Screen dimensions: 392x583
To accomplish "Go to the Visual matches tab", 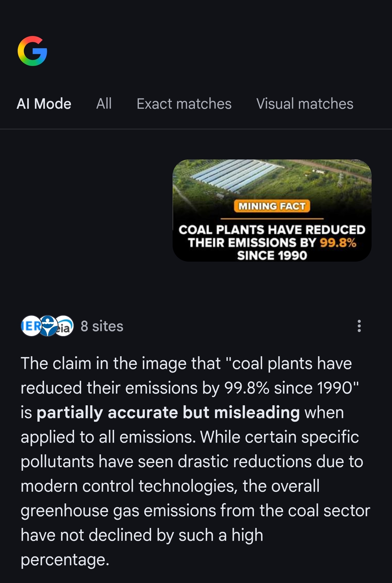I will 305,104.
